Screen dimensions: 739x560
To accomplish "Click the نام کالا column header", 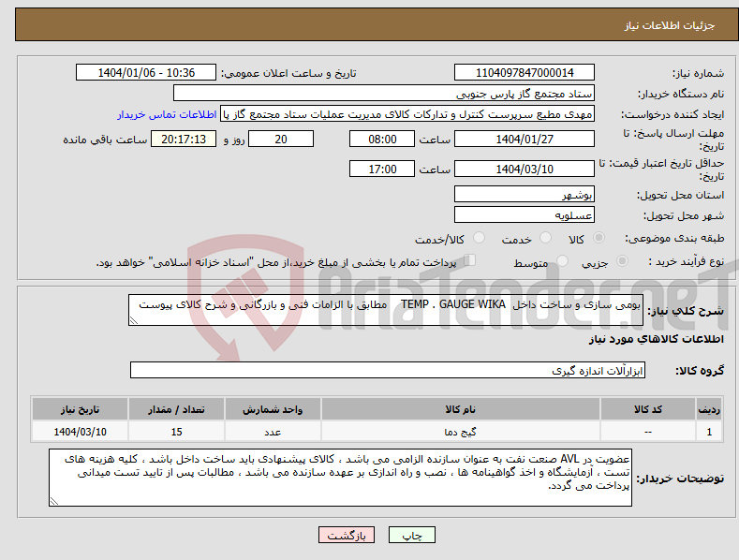I will coord(461,409).
